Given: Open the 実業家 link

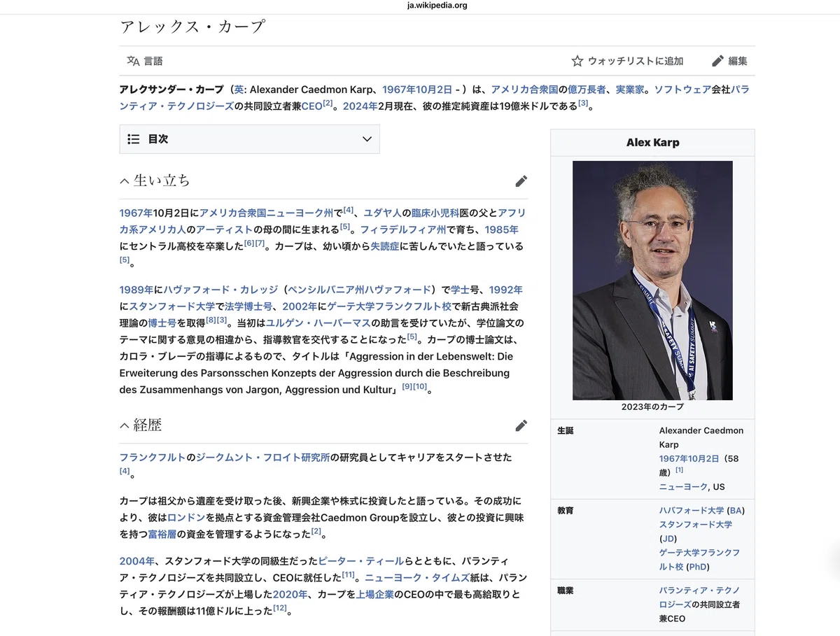Looking at the screenshot, I should [630, 90].
